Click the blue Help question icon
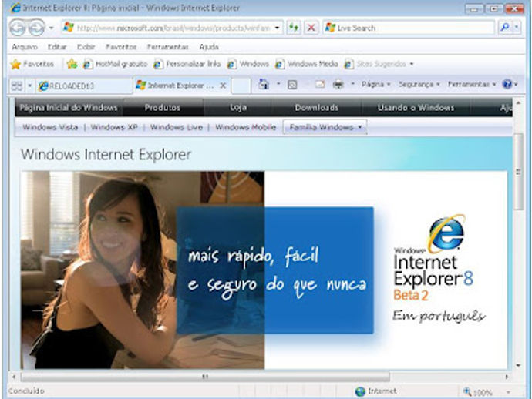Image resolution: width=532 pixels, height=399 pixels. [x=507, y=84]
